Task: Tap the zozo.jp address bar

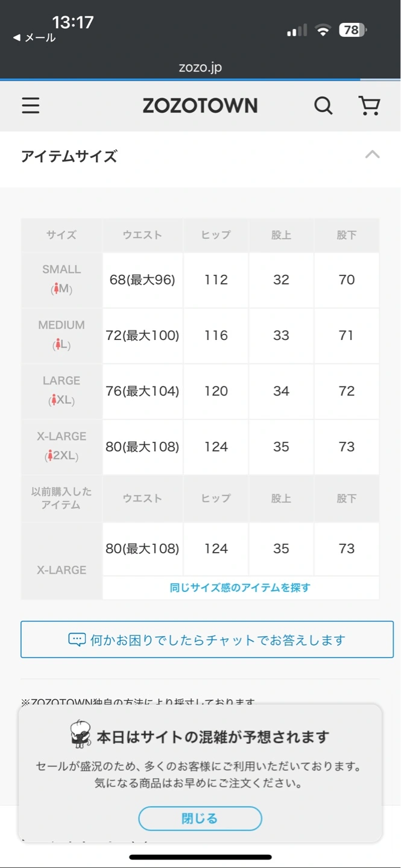Action: [x=200, y=67]
